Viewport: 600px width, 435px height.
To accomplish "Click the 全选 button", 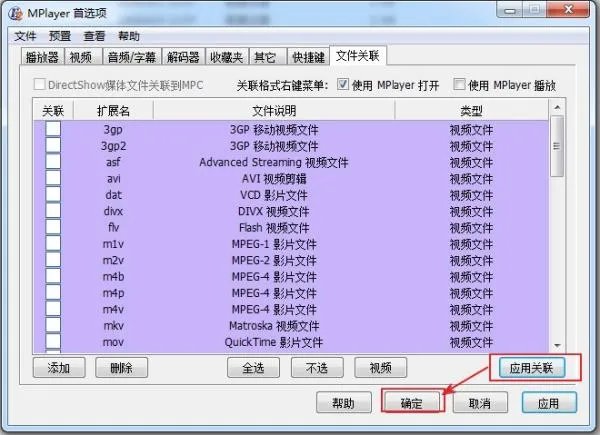I will pos(253,368).
